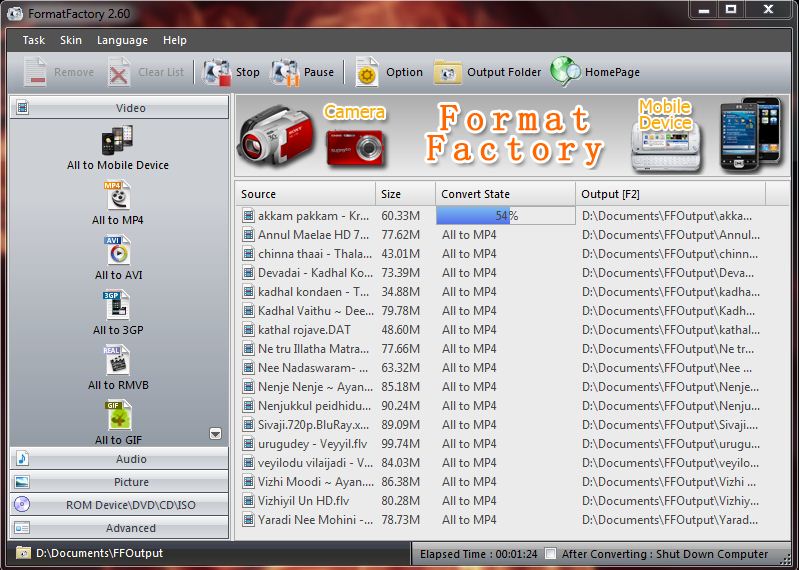This screenshot has width=799, height=570.
Task: Sort list by Size column header
Action: tap(406, 194)
